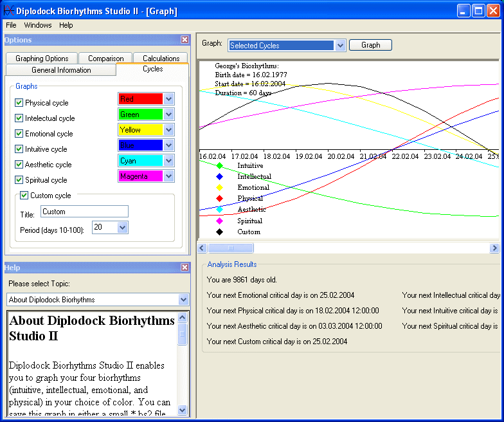The image size is (504, 422).
Task: Click the Custom critical day result text
Action: (x=277, y=341)
